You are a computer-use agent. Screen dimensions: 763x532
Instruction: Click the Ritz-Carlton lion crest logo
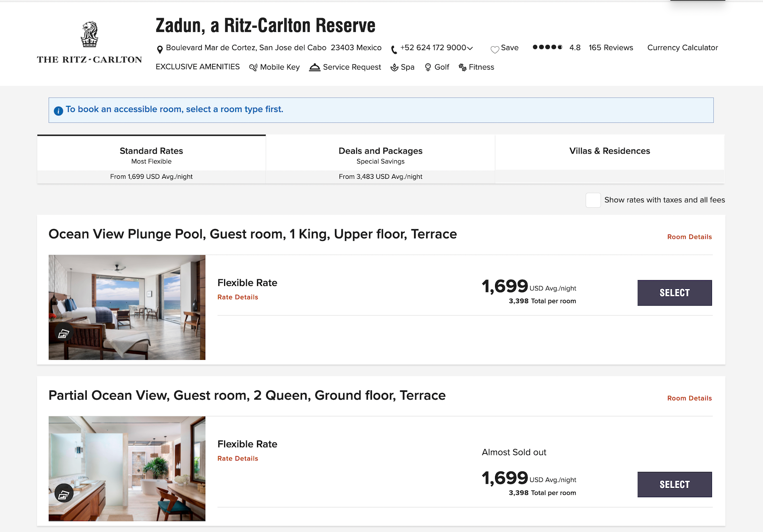90,35
